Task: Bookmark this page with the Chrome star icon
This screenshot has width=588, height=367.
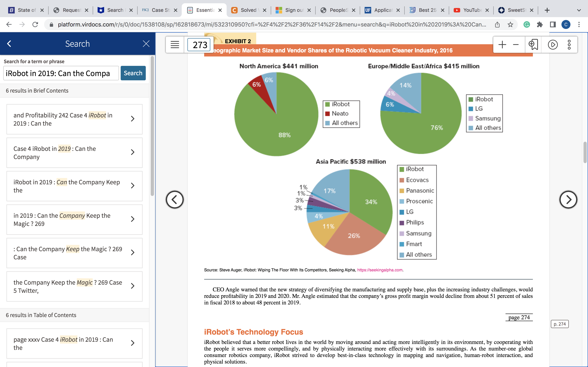Action: click(510, 24)
